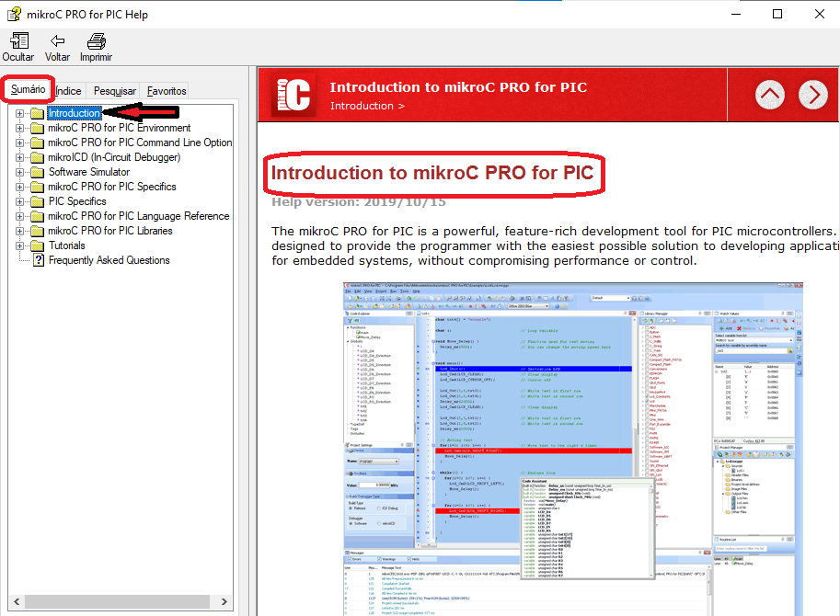Screen dimensions: 840x616
Task: Expand the mikroC PRO for PIC Libraries node
Action: [20, 231]
